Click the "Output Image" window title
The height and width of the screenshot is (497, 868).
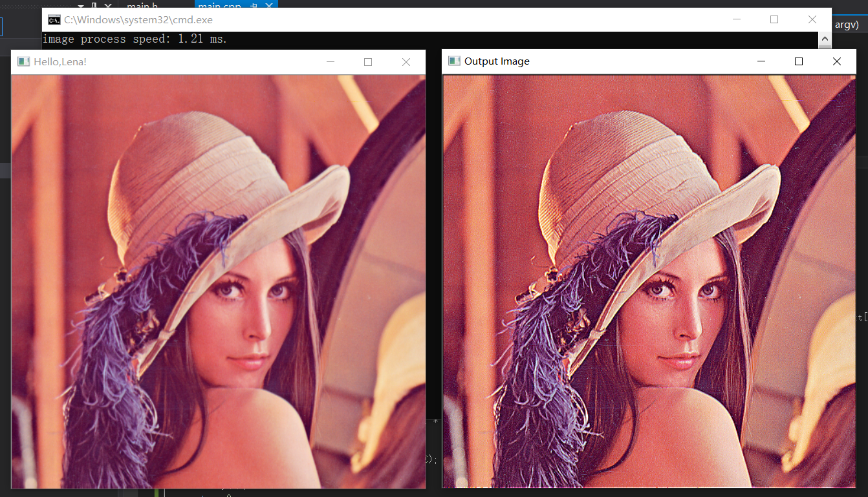pos(497,61)
